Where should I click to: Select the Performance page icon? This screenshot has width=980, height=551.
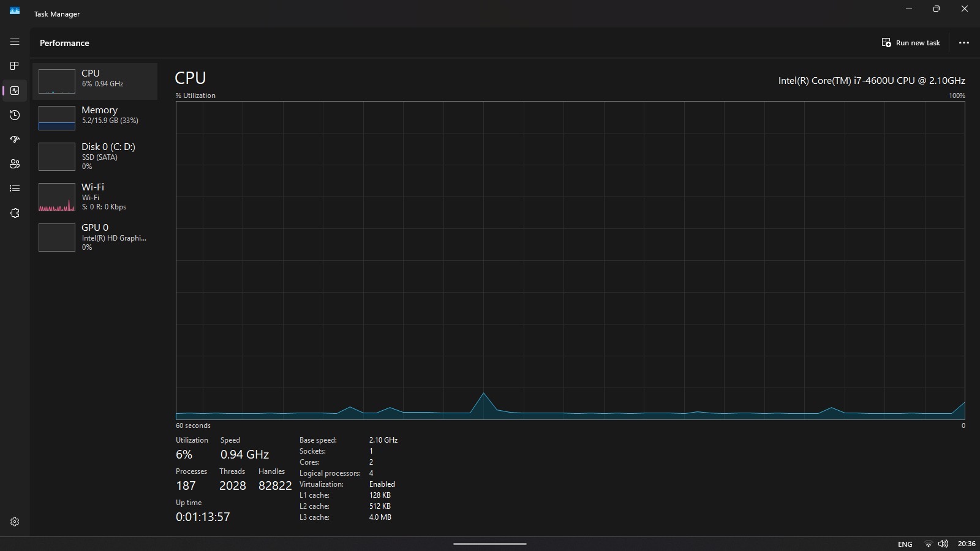coord(15,91)
